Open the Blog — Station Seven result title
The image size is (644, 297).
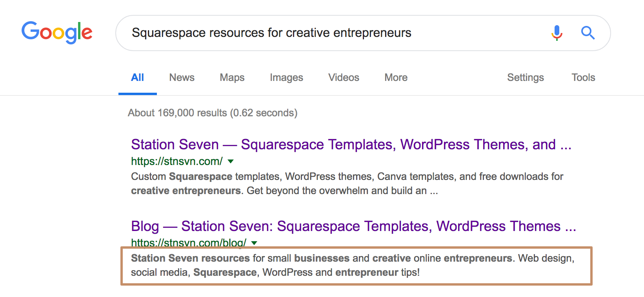(x=354, y=226)
